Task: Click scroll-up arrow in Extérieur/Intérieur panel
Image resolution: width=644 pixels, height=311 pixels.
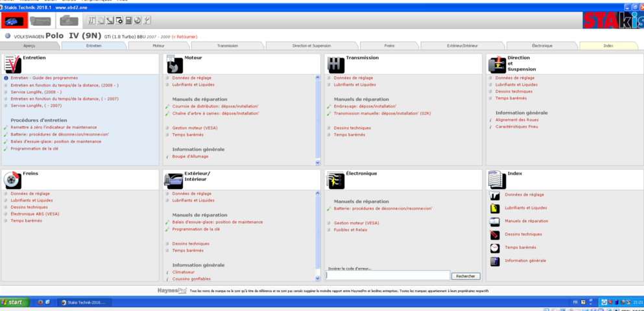Action: 318,193
